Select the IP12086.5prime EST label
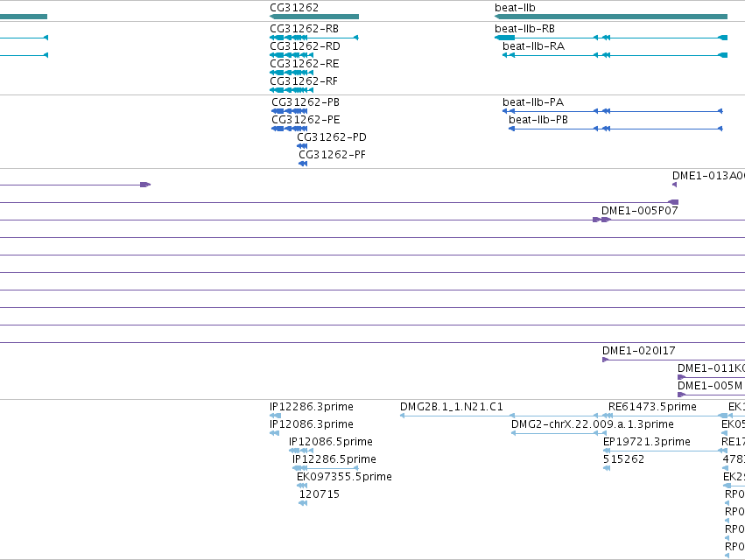The height and width of the screenshot is (560, 745). pyautogui.click(x=331, y=442)
